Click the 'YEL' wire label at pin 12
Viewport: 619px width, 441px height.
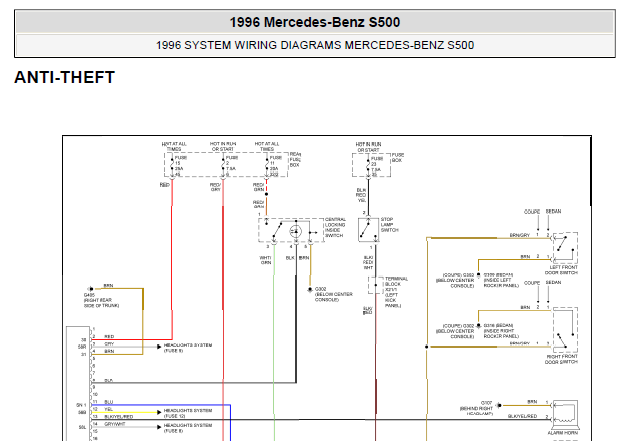click(108, 409)
